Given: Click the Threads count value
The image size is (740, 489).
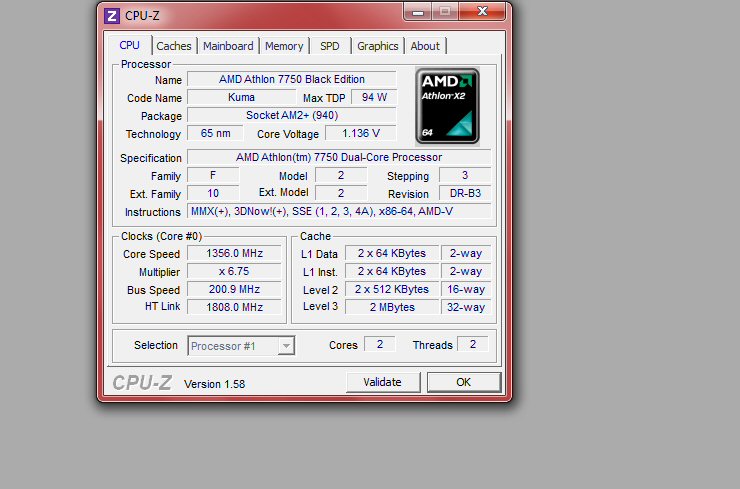Looking at the screenshot, I should (472, 345).
